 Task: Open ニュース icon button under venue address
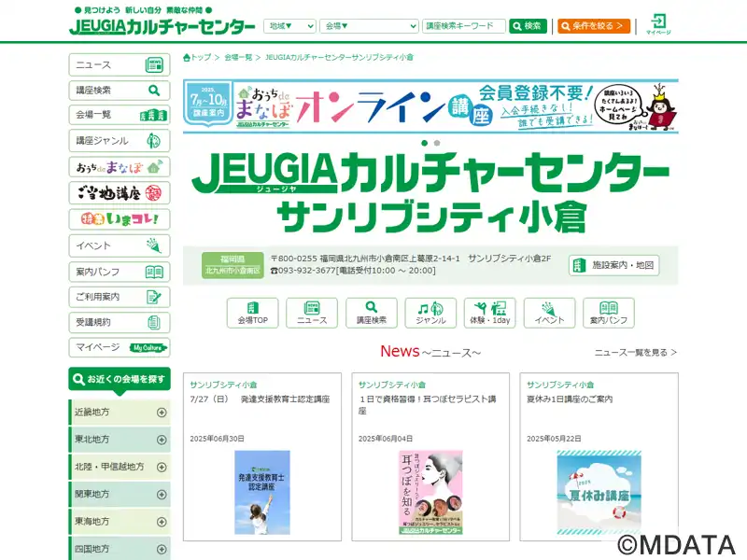312,313
